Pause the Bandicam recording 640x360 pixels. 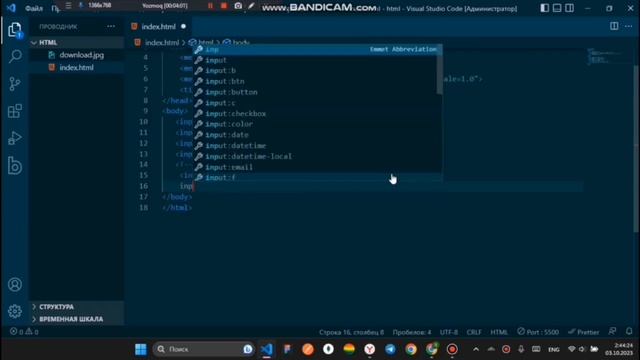point(210,6)
